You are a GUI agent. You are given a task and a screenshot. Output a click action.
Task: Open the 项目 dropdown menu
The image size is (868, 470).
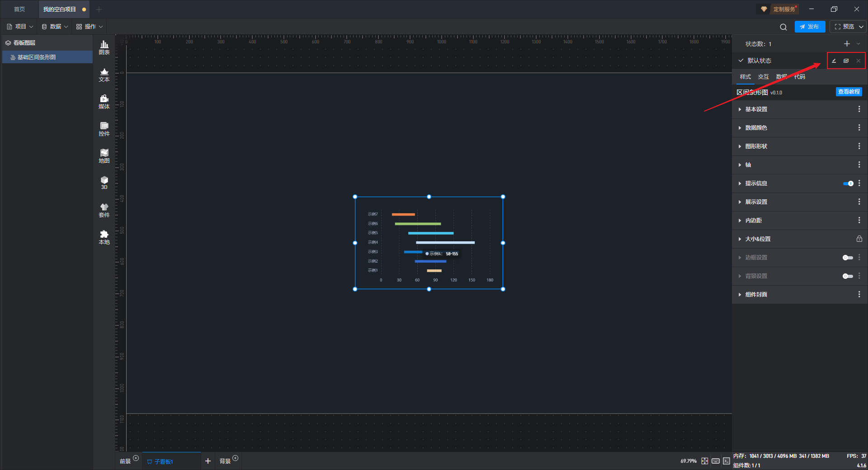pos(20,27)
